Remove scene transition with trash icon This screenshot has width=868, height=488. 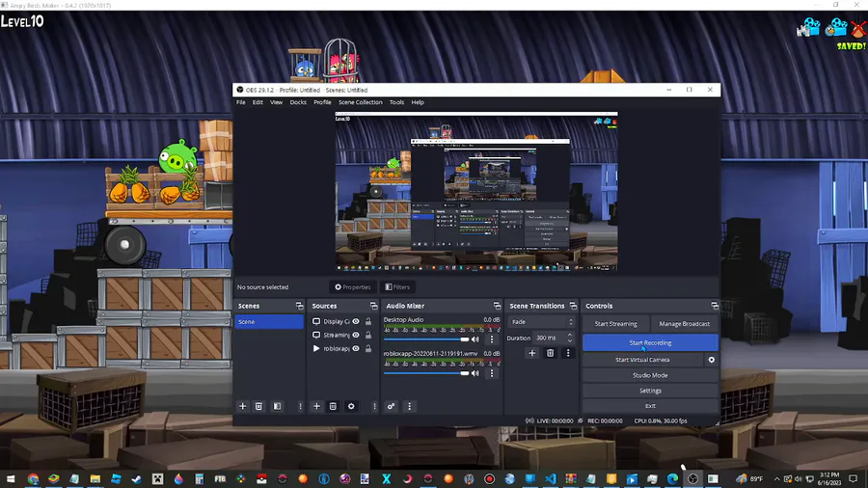pyautogui.click(x=551, y=353)
